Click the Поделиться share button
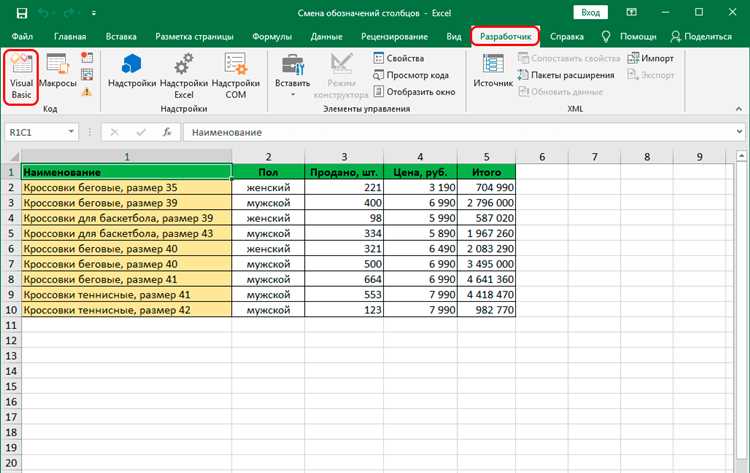750x473 pixels. click(701, 36)
